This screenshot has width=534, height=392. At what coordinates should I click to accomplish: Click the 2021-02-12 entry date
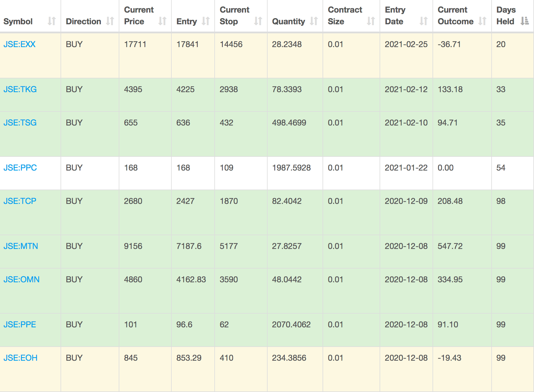pyautogui.click(x=406, y=89)
